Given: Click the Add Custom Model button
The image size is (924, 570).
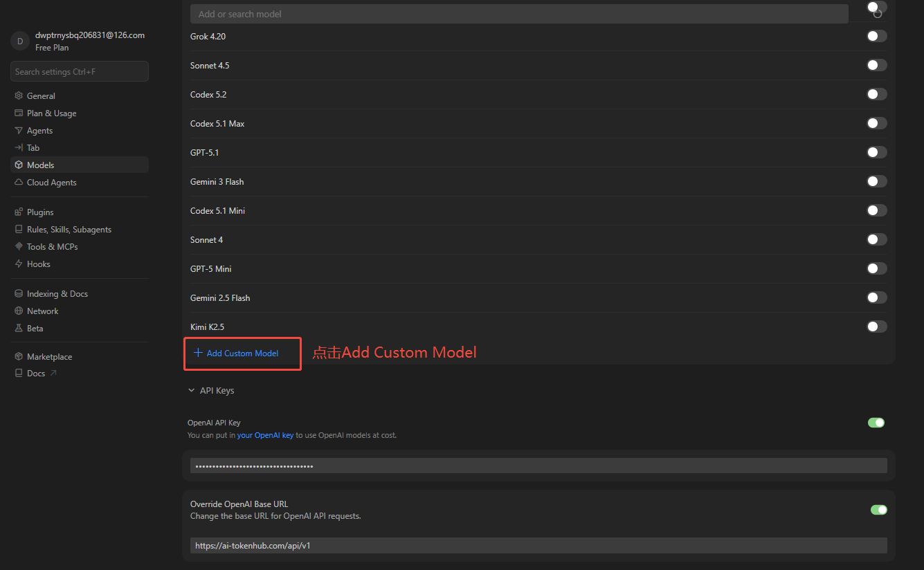Looking at the screenshot, I should pos(236,353).
